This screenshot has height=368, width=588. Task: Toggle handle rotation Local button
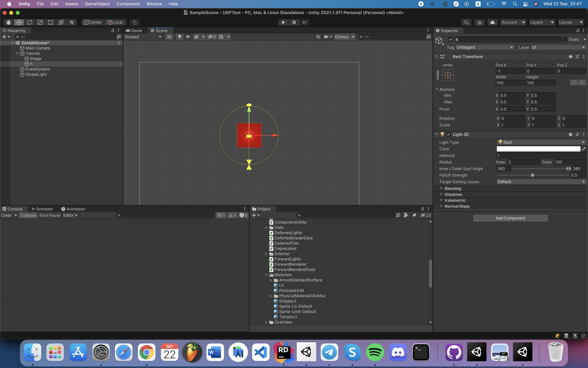(115, 22)
